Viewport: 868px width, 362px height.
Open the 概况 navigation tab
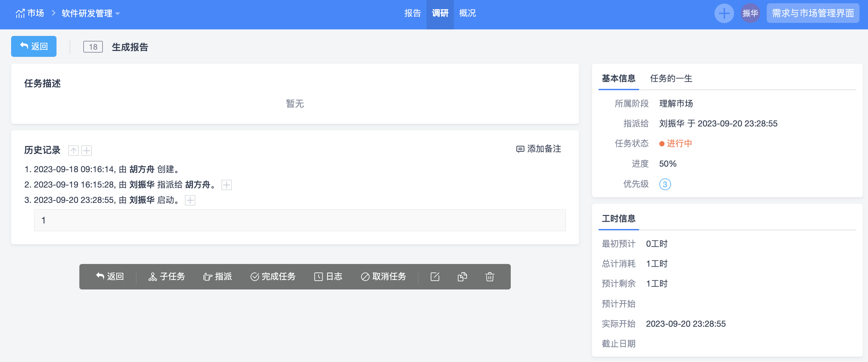point(467,13)
